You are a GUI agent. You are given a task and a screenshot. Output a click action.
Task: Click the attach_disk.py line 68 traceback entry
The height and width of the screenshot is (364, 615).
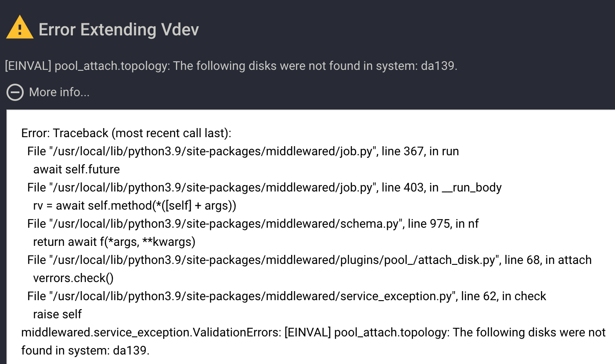(x=309, y=260)
